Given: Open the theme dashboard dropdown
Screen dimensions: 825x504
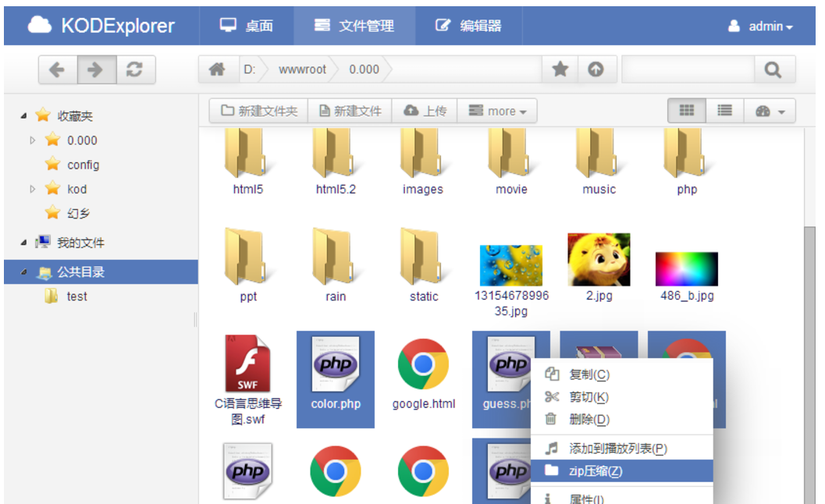Looking at the screenshot, I should 770,111.
